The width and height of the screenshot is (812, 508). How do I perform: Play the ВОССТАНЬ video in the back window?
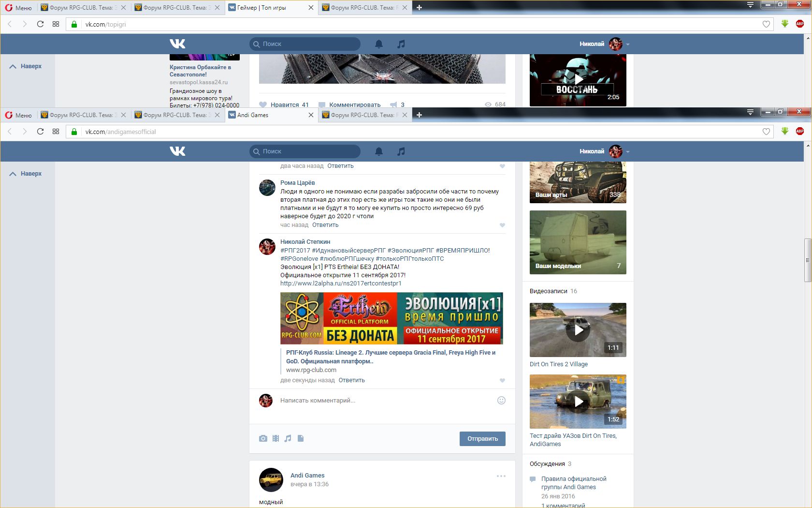[578, 80]
